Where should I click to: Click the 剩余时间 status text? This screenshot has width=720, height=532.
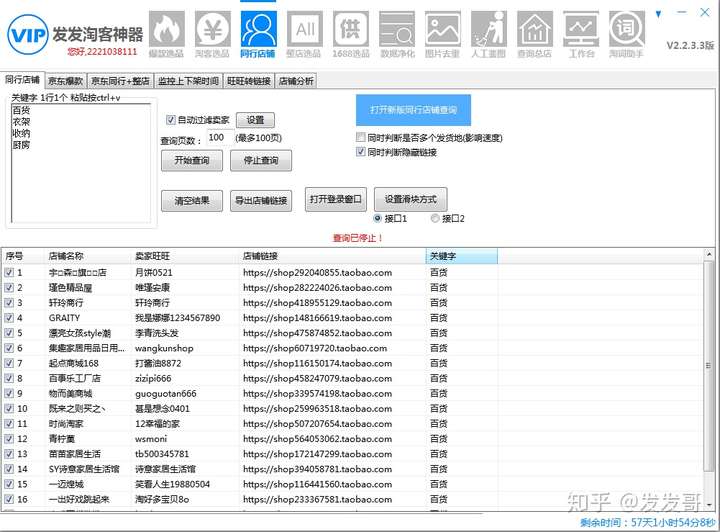pyautogui.click(x=647, y=522)
